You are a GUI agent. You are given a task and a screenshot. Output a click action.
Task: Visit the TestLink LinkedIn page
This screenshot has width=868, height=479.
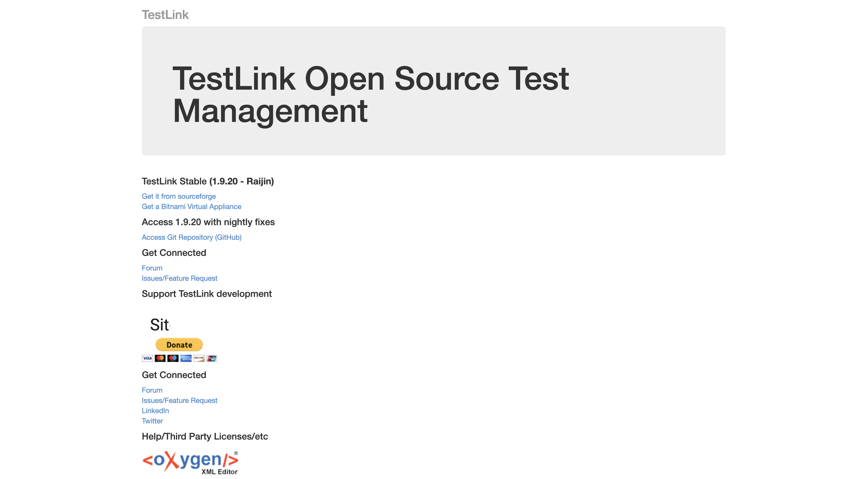(x=155, y=411)
